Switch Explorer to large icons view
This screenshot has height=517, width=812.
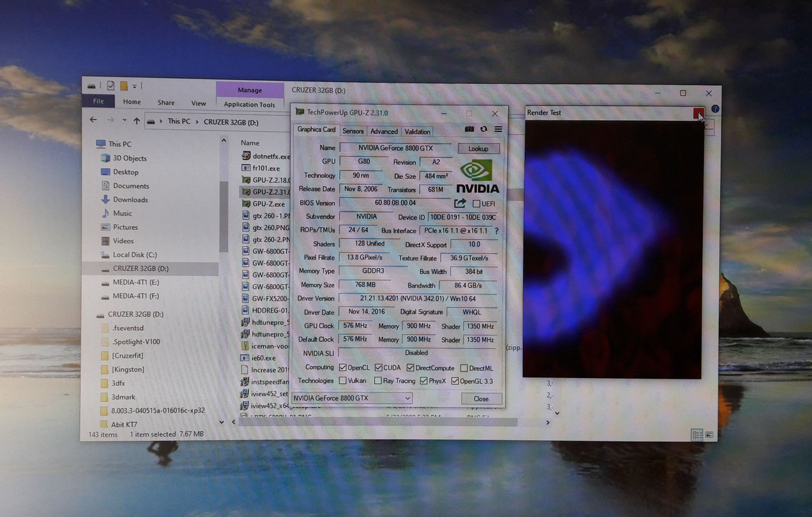pyautogui.click(x=709, y=435)
